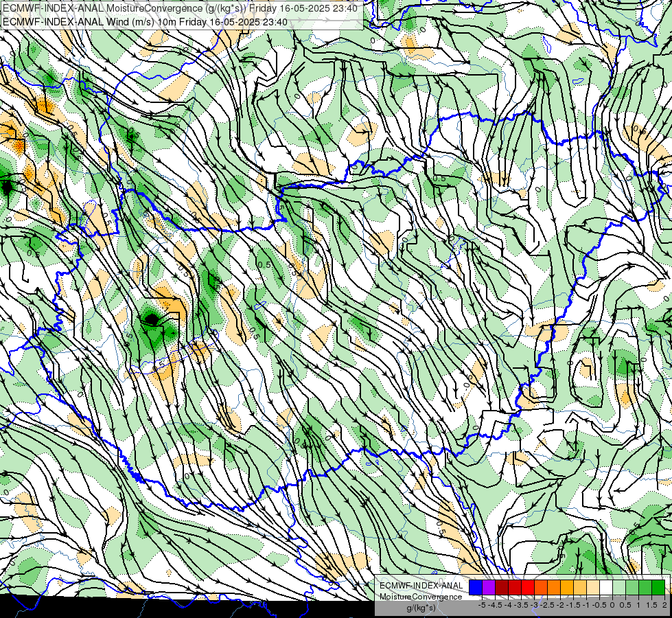Click the legend label 'MoistureConvergence'
Image resolution: width=672 pixels, height=618 pixels.
click(x=421, y=597)
